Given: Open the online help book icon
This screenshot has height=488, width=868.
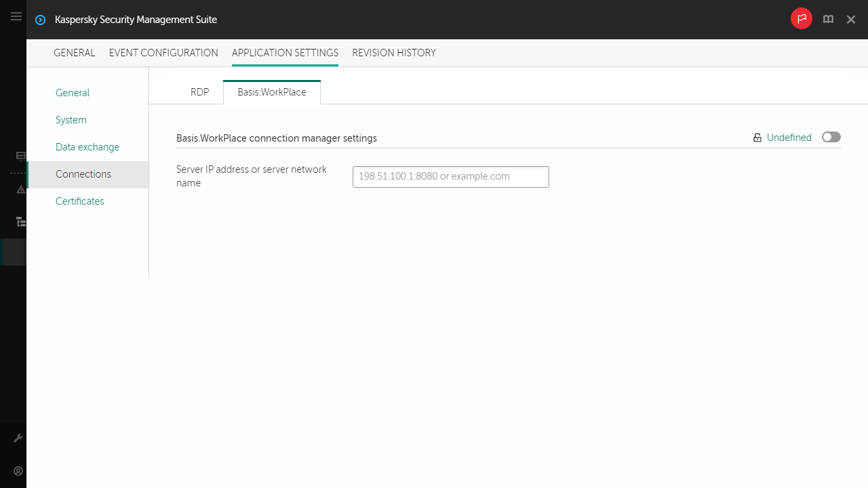Looking at the screenshot, I should 828,19.
